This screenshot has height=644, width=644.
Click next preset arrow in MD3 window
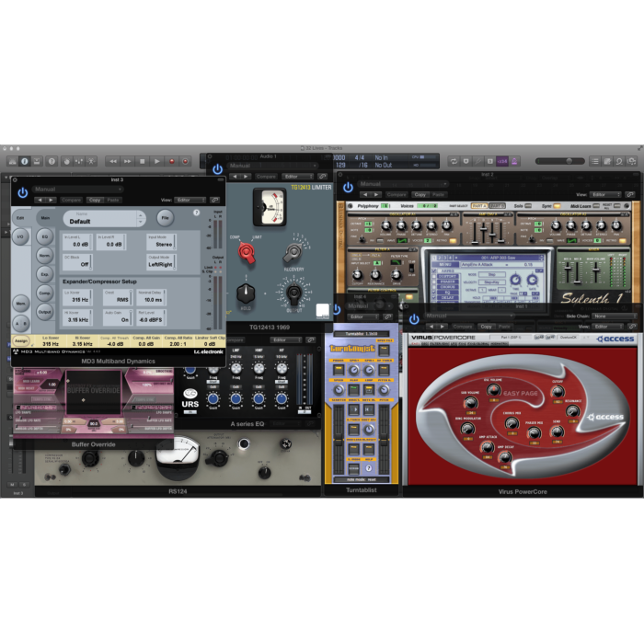coord(51,200)
